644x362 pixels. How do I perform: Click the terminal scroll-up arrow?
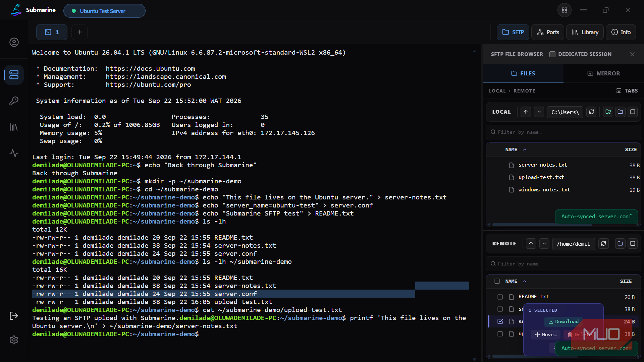(474, 51)
